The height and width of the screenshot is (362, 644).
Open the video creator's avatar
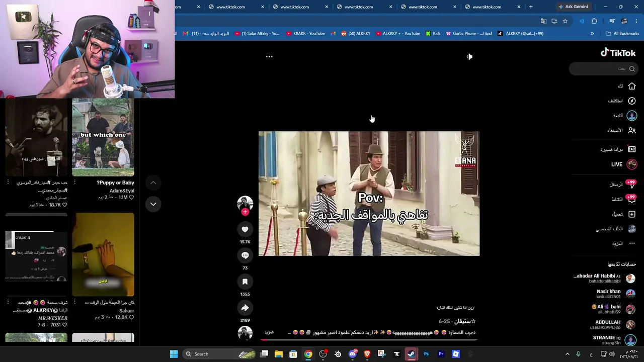pyautogui.click(x=245, y=203)
